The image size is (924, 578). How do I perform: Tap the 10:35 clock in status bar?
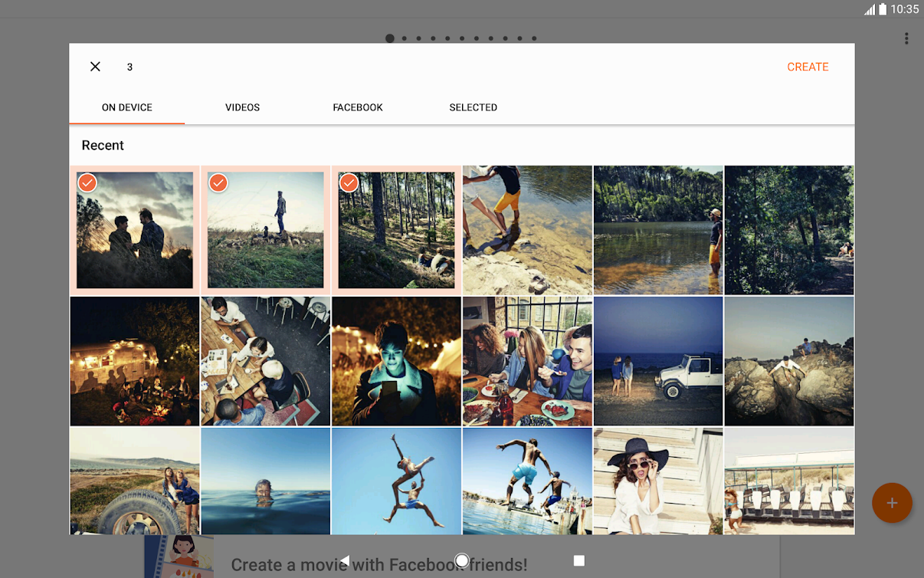[x=905, y=9]
